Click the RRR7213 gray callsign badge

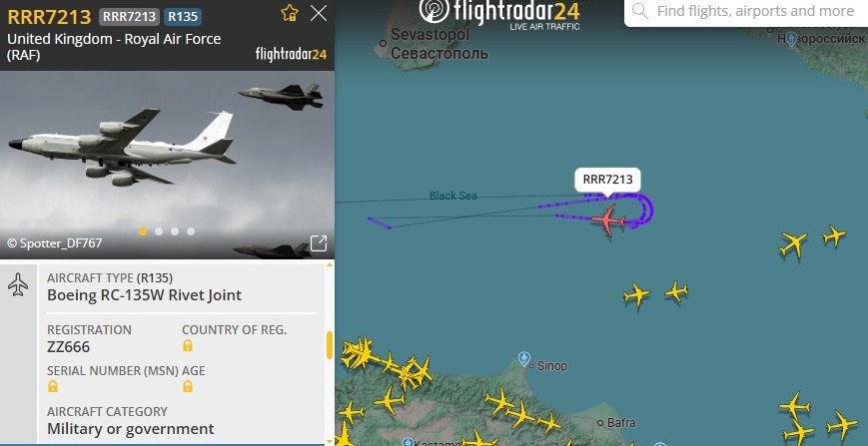[x=130, y=17]
